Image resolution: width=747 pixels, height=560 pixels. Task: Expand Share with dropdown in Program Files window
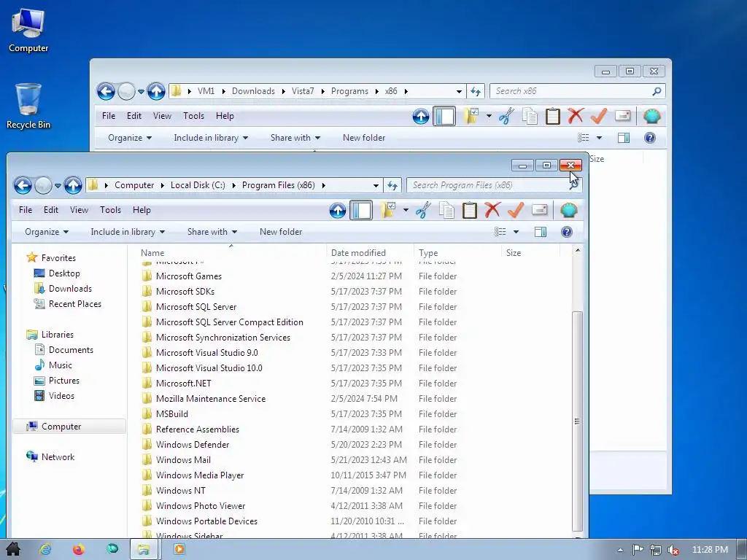212,232
